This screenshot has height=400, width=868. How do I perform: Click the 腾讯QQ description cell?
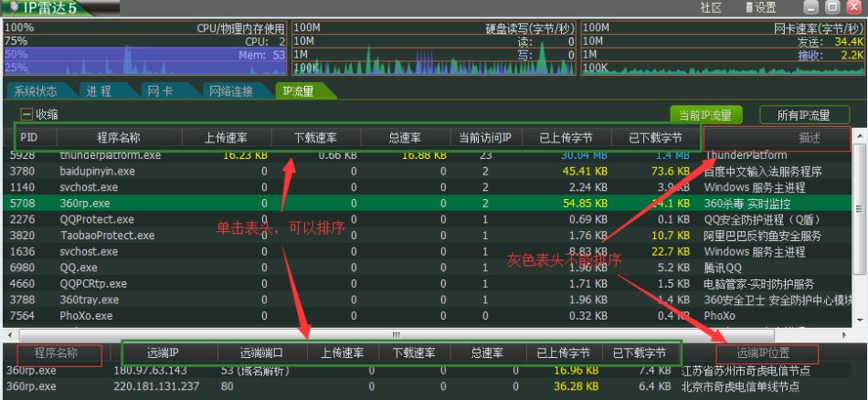pos(723,268)
